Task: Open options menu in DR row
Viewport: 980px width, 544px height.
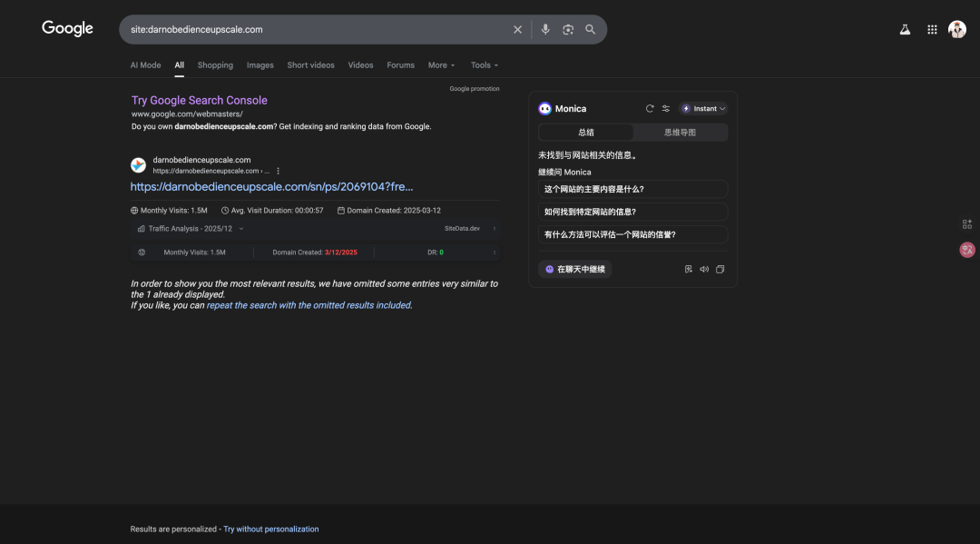Action: (495, 252)
